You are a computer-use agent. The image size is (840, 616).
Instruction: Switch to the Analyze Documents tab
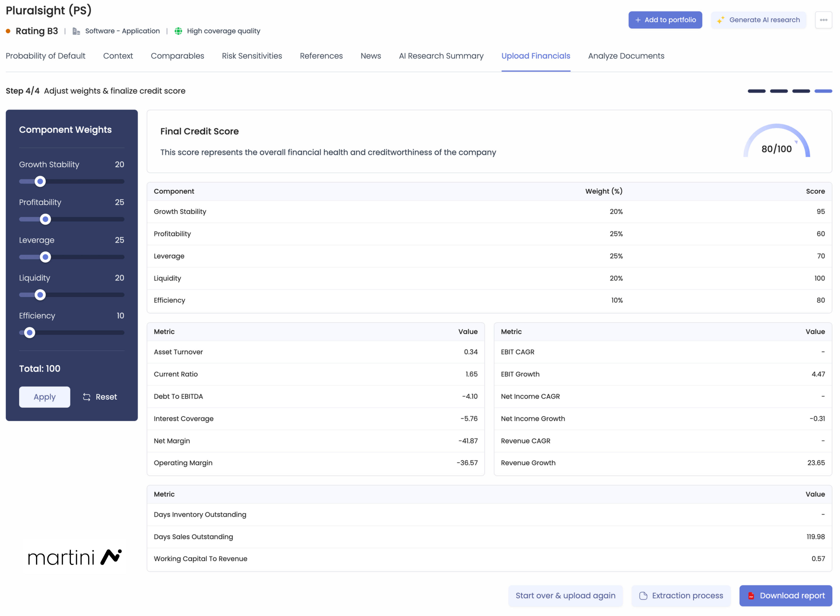[626, 56]
